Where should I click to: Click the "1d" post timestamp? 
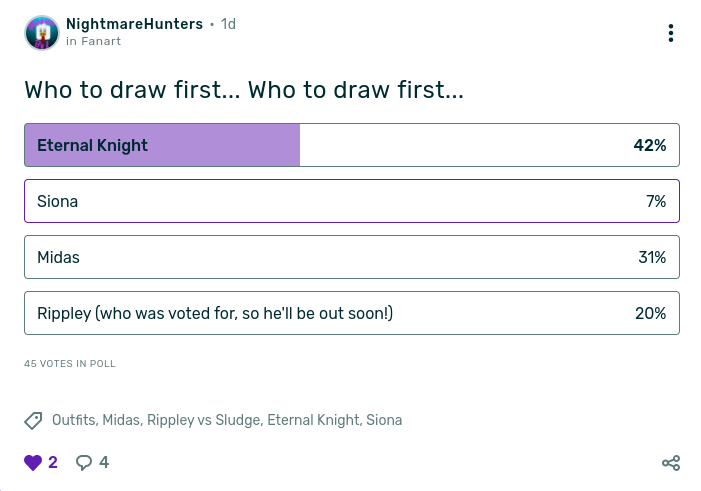pos(228,23)
